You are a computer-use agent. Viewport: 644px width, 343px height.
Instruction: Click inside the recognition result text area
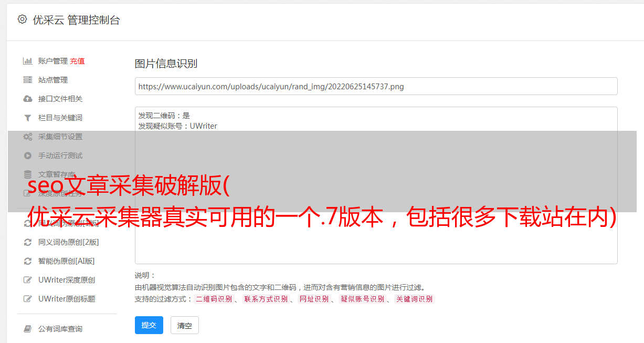click(x=376, y=185)
